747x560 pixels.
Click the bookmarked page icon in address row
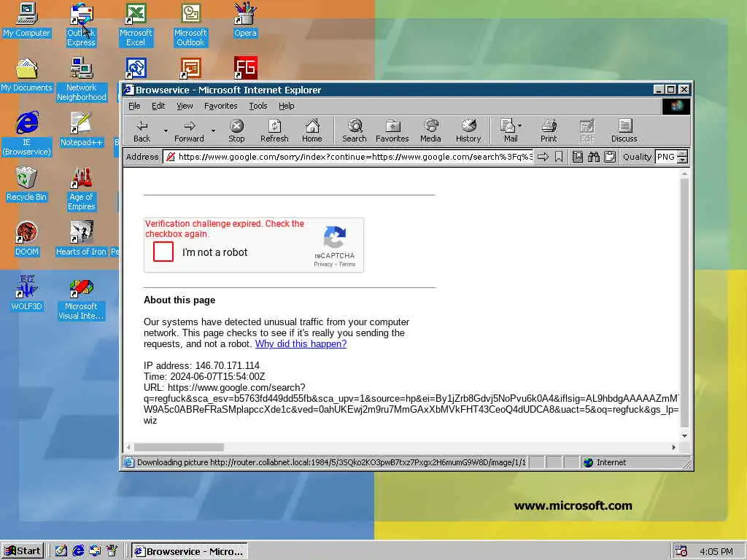click(578, 157)
